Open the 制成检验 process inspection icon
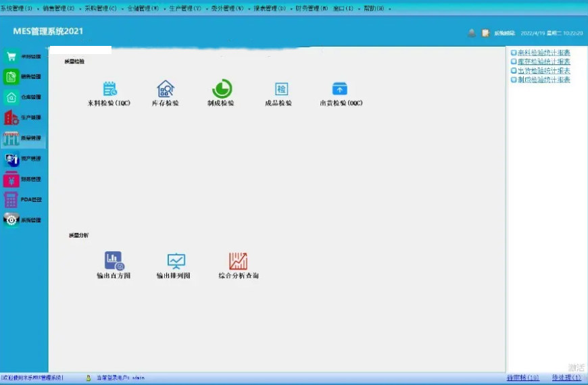Image resolution: width=588 pixels, height=385 pixels. coord(221,93)
